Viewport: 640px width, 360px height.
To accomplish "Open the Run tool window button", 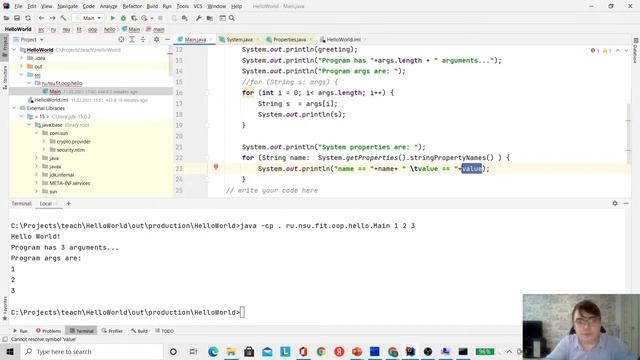I will (x=20, y=331).
